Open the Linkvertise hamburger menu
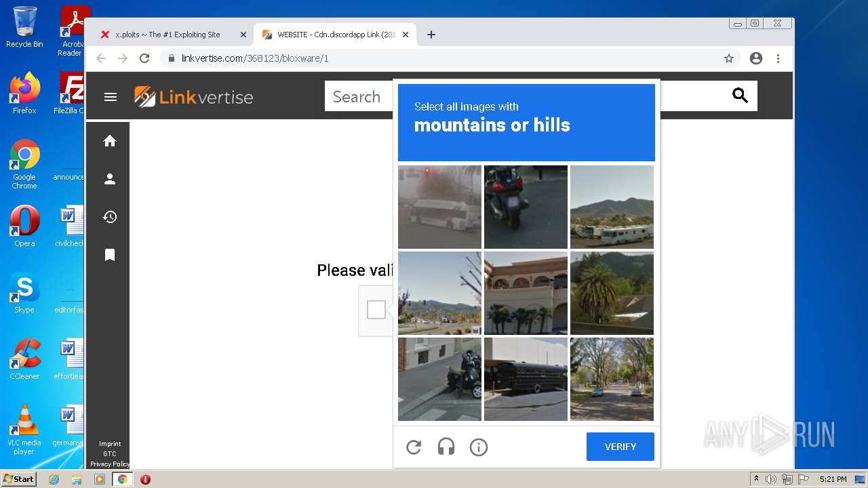This screenshot has width=868, height=488. click(111, 97)
